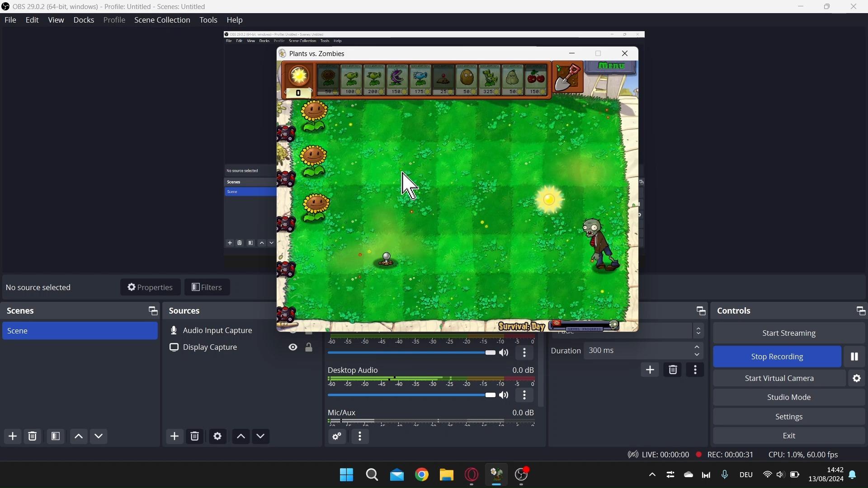Image resolution: width=868 pixels, height=488 pixels.
Task: Undock the Scenes panel
Action: pyautogui.click(x=153, y=311)
